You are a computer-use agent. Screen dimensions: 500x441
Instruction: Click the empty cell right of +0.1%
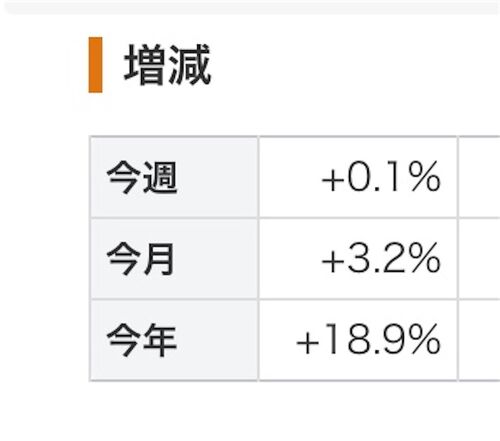coord(479,177)
